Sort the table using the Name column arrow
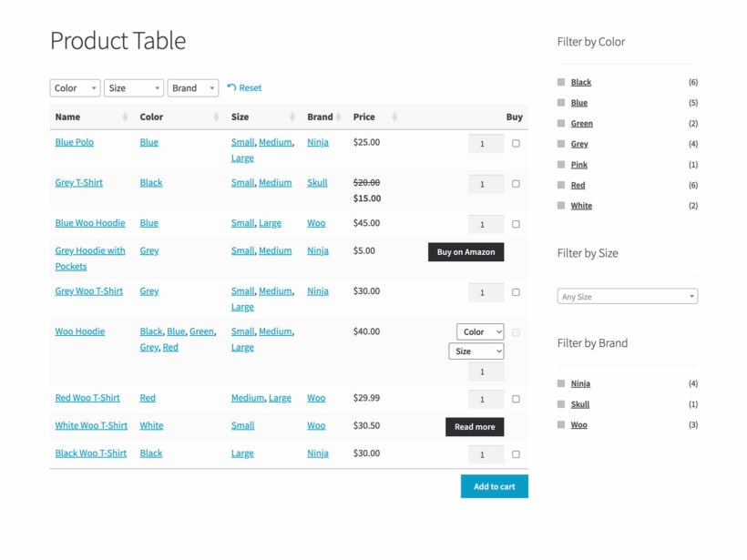 point(123,117)
